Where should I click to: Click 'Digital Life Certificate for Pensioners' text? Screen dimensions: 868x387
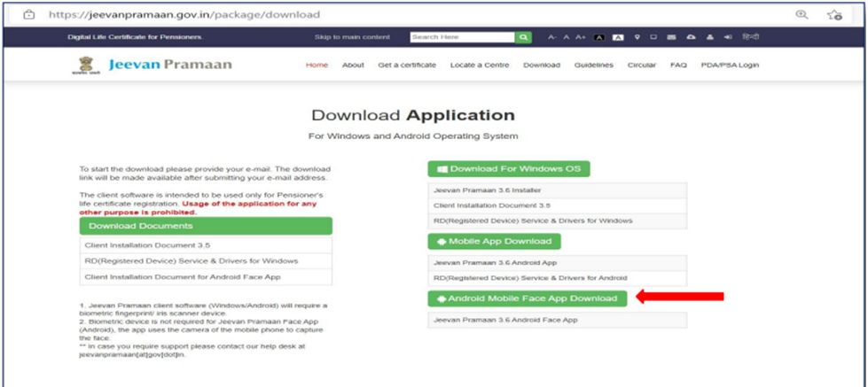click(135, 37)
